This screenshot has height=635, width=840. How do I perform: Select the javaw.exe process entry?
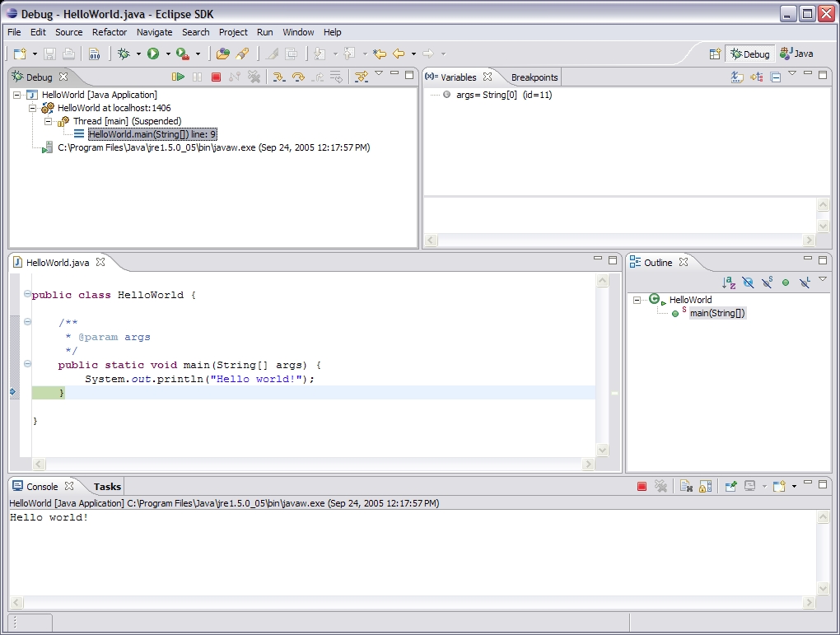214,147
